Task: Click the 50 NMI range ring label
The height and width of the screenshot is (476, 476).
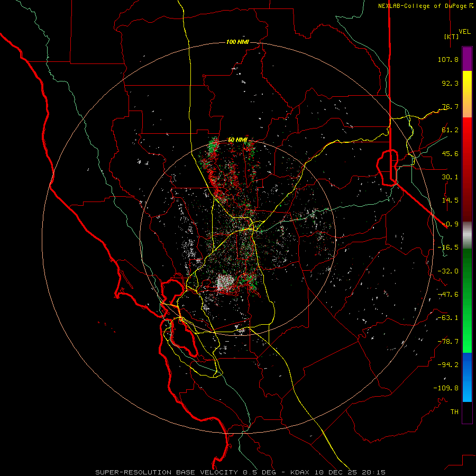Action: click(x=237, y=140)
